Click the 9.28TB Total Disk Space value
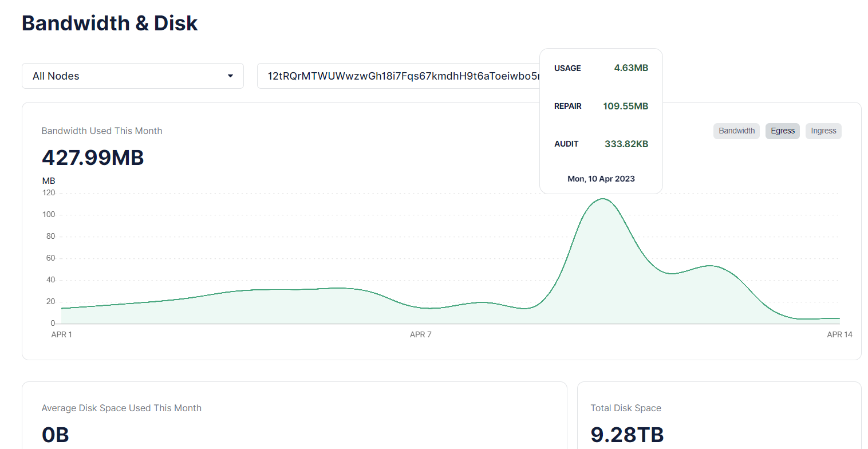 click(x=627, y=435)
